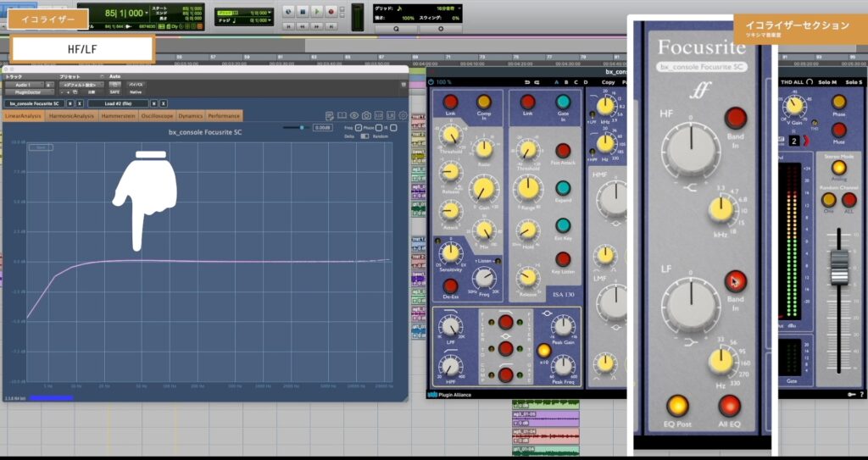
Task: Toggle the IR checkbox in PluginDoctor
Action: click(x=393, y=128)
